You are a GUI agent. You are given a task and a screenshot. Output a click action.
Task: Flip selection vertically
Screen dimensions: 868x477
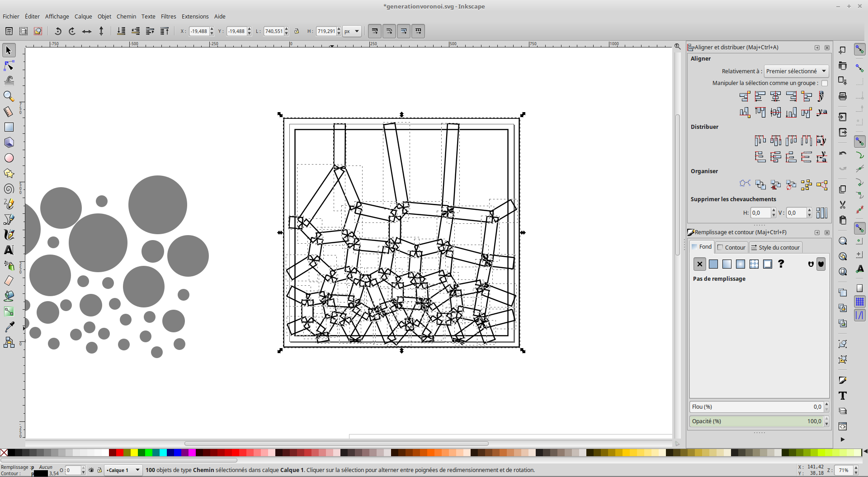click(x=101, y=31)
